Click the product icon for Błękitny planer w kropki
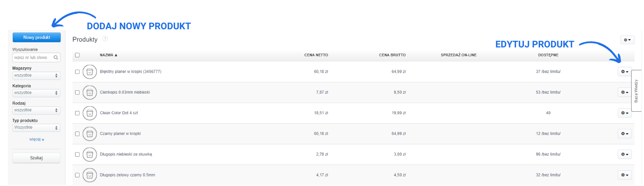Viewport: 644px width, 186px height. (x=90, y=72)
